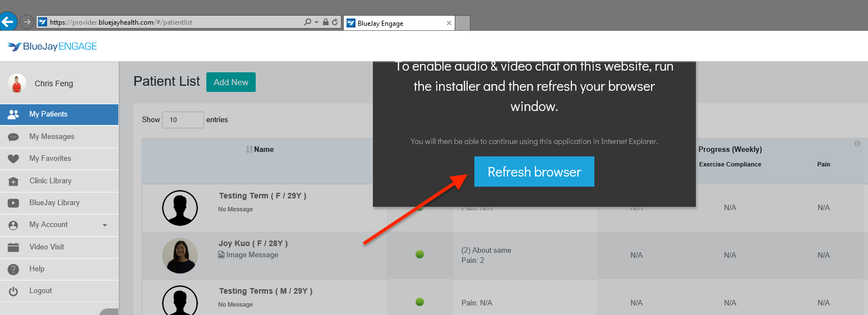Screen dimensions: 868x315
Task: Click site favicon in address bar
Action: click(x=43, y=22)
